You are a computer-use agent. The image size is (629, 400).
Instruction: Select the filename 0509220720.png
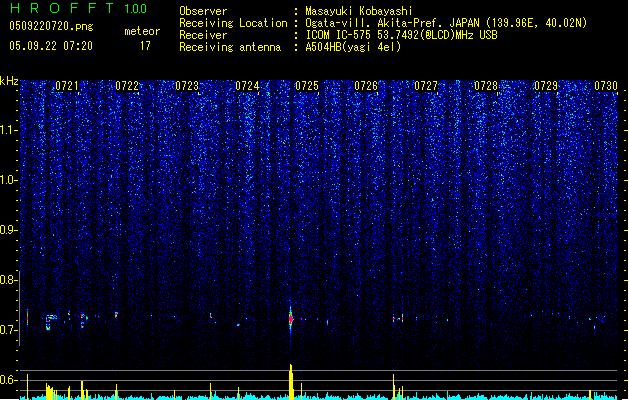(51, 27)
